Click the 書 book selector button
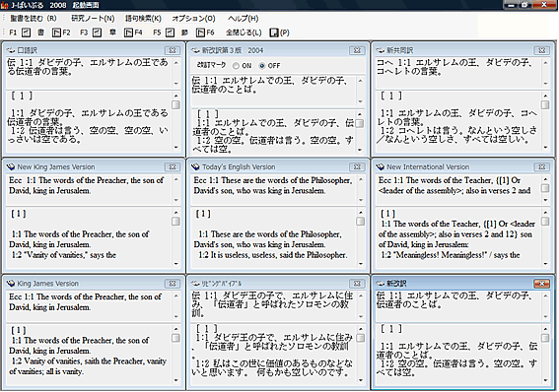 [x=41, y=33]
